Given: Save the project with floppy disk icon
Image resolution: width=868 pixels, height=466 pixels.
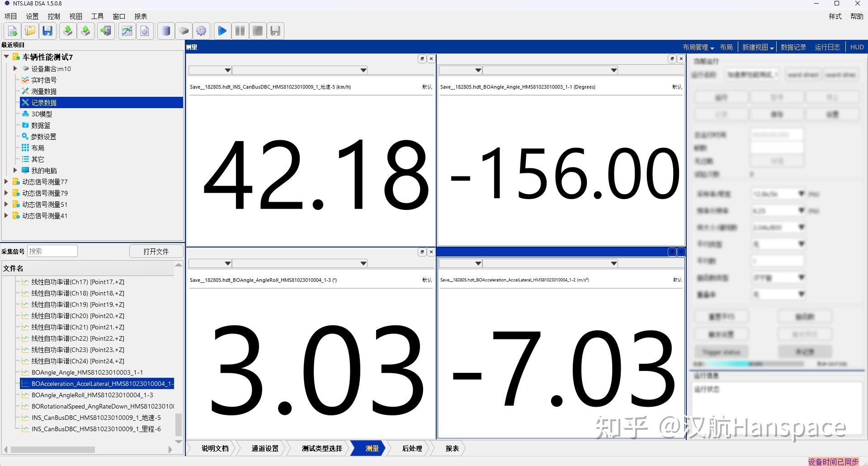Looking at the screenshot, I should [47, 31].
